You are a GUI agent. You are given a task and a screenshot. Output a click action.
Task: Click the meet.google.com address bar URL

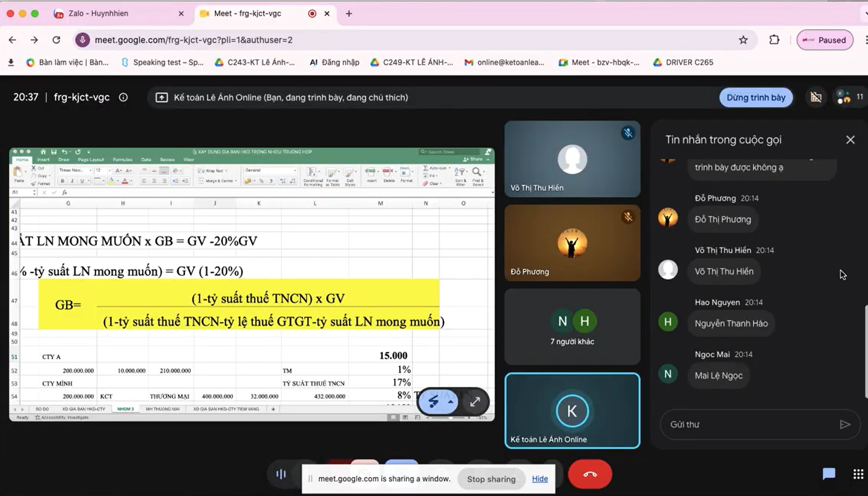[193, 40]
